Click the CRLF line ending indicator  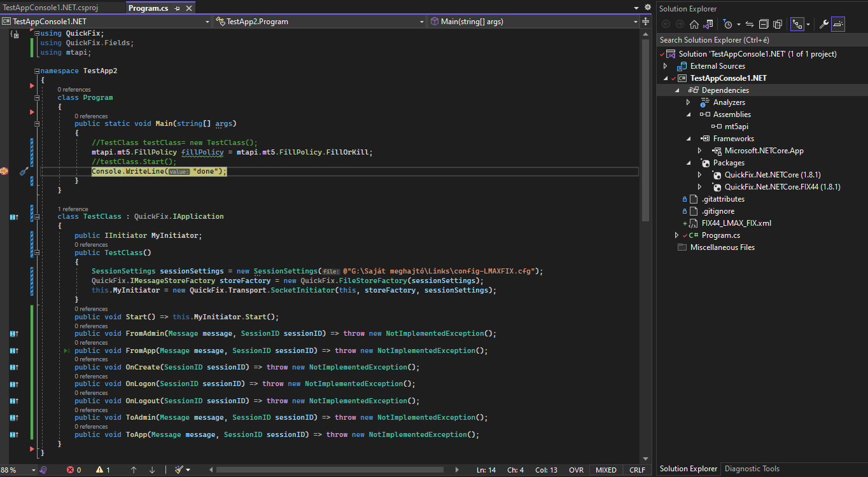click(x=637, y=470)
